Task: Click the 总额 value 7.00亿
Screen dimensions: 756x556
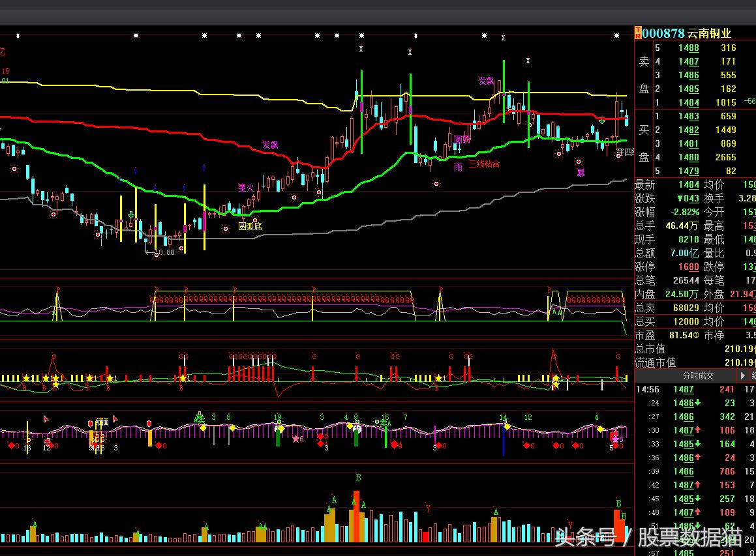Action: [x=685, y=253]
